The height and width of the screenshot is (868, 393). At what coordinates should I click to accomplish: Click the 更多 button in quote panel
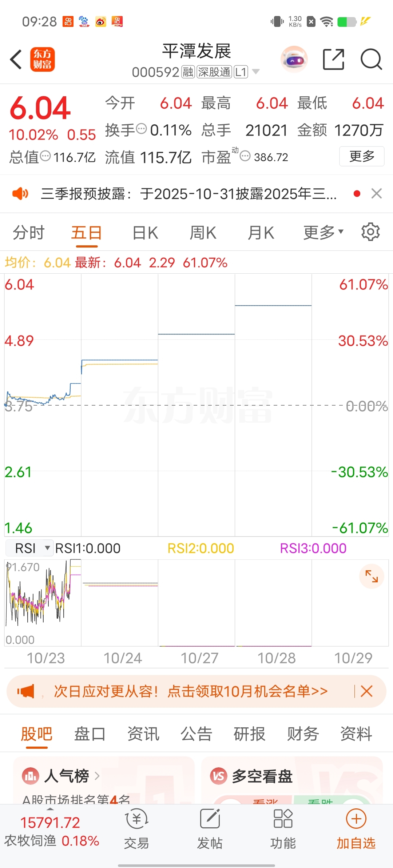click(x=362, y=156)
